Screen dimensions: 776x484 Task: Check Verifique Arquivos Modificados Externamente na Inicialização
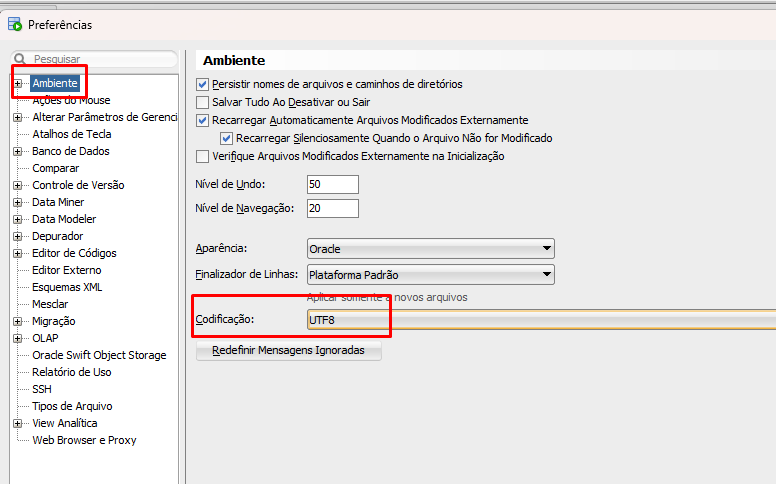[203, 156]
